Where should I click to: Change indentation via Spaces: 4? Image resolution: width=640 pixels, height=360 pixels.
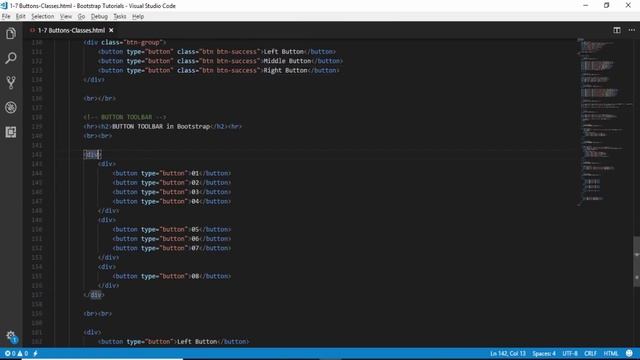click(x=544, y=353)
